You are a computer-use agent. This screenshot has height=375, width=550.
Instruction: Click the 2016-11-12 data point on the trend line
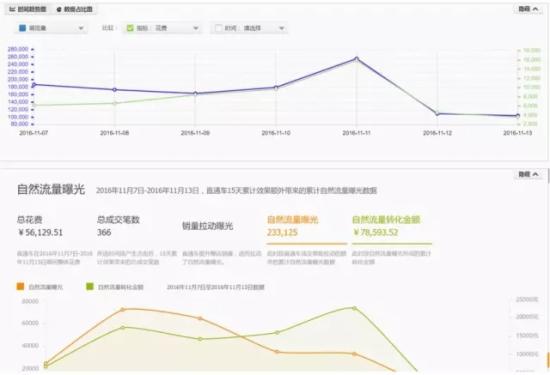point(437,113)
